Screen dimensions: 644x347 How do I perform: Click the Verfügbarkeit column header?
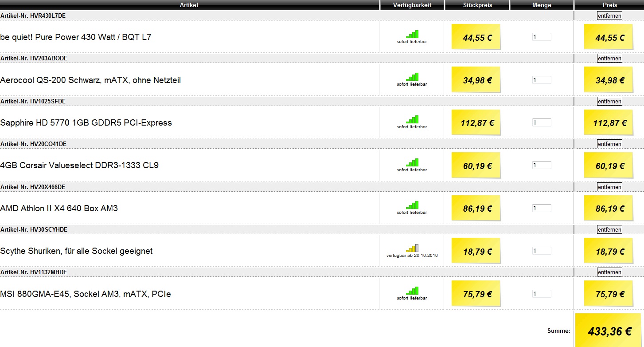point(412,5)
